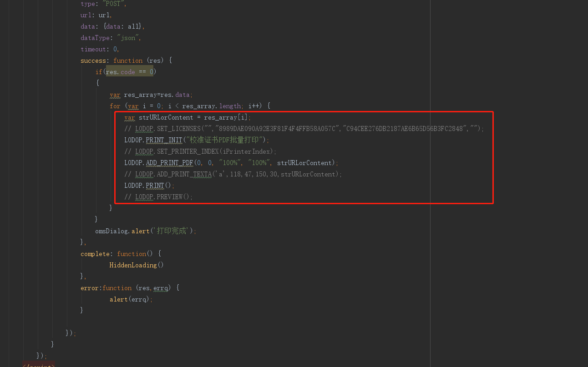Image resolution: width=588 pixels, height=367 pixels.
Task: Click 'var strURLorContent = res_array[i];' line
Action: coord(188,117)
